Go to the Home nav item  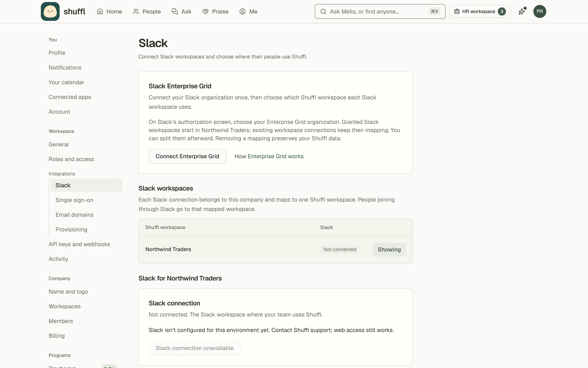tap(110, 11)
